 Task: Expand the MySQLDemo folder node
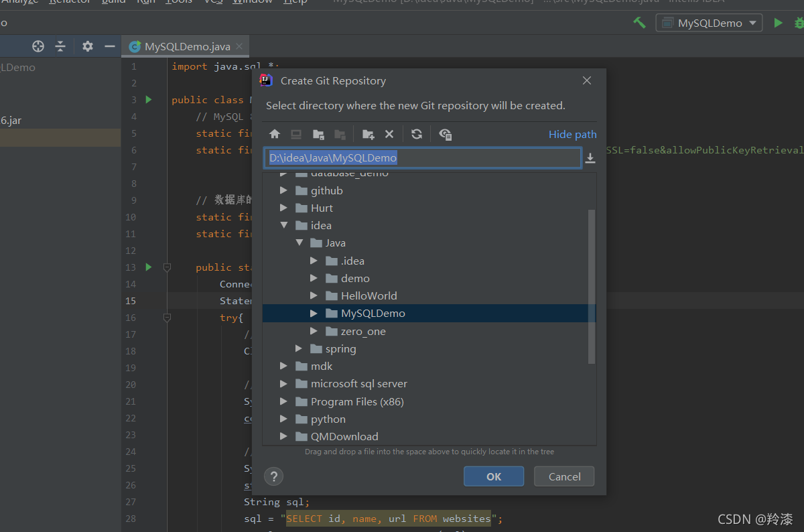click(x=314, y=313)
